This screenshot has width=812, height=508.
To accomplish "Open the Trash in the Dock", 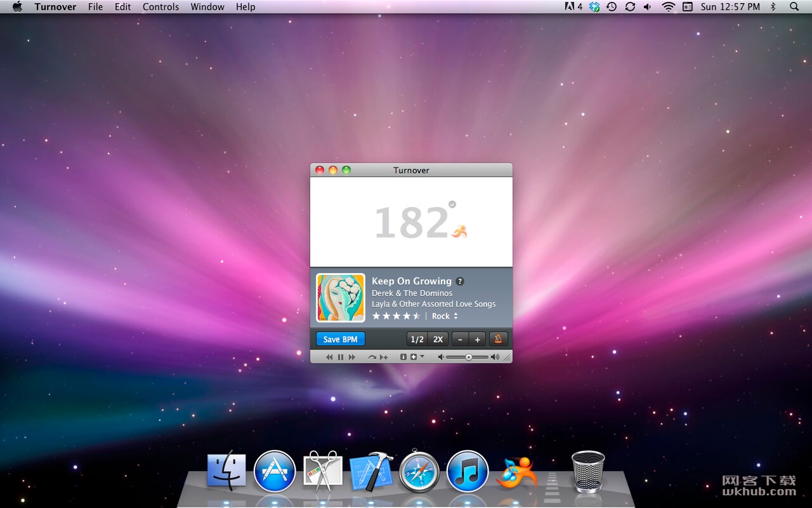I will 588,471.
